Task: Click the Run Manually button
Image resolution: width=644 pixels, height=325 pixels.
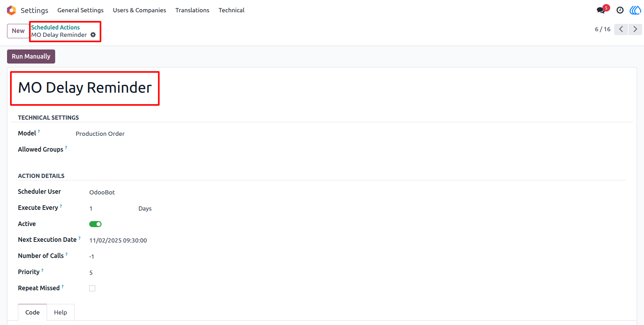Action: tap(31, 57)
